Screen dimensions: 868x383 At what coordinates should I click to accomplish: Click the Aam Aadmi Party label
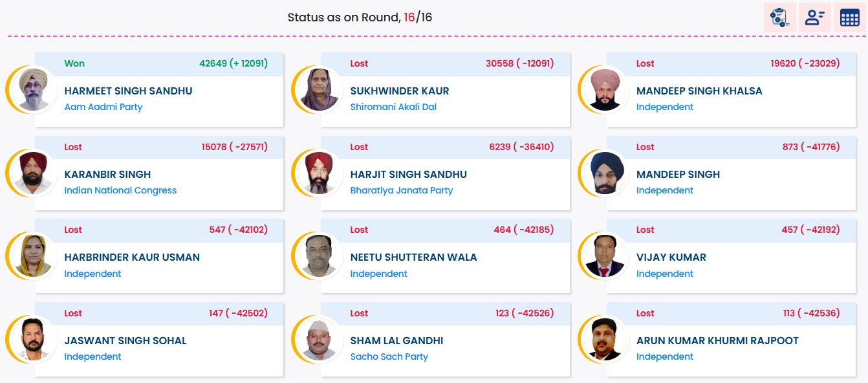tap(103, 107)
